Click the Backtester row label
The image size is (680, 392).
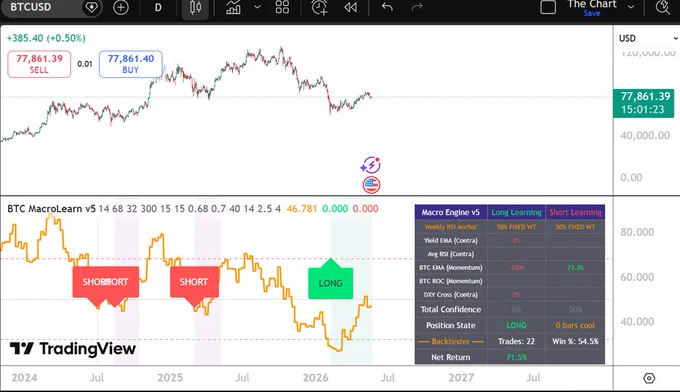pyautogui.click(x=451, y=341)
